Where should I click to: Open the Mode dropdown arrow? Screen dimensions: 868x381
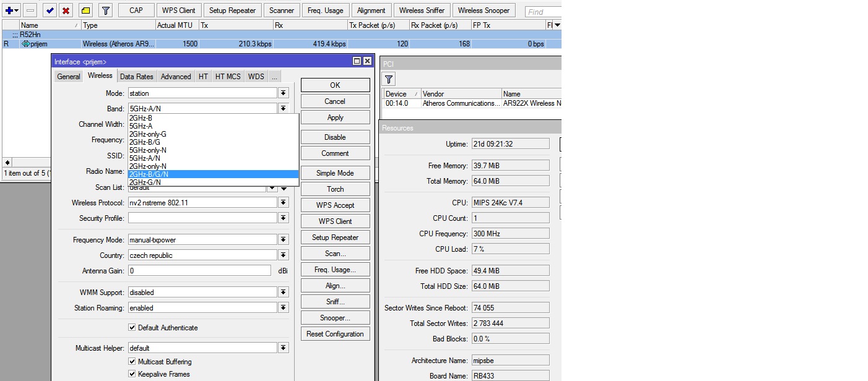(x=283, y=93)
